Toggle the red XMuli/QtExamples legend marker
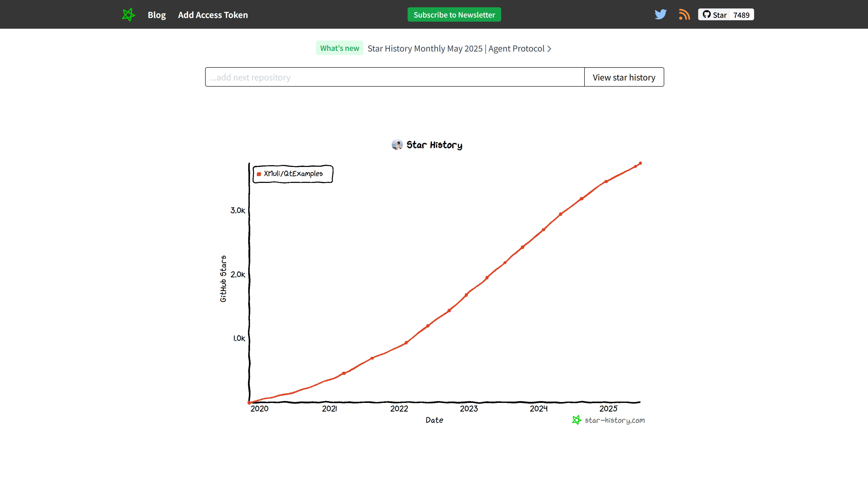The width and height of the screenshot is (868, 492). pyautogui.click(x=259, y=174)
